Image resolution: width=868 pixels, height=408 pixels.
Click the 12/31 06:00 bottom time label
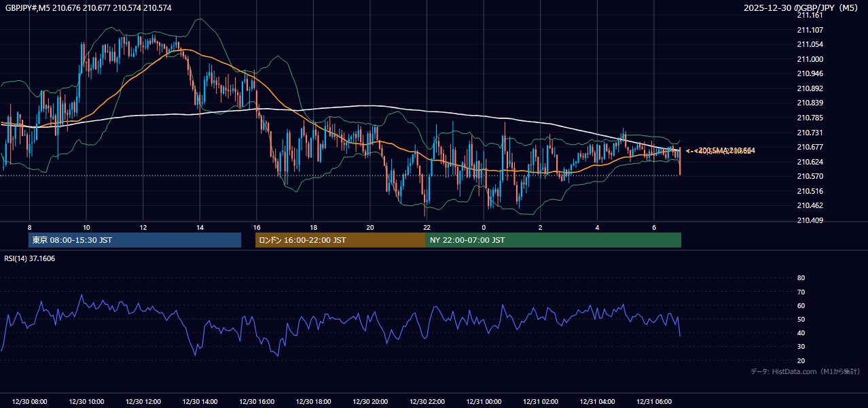[x=654, y=402]
